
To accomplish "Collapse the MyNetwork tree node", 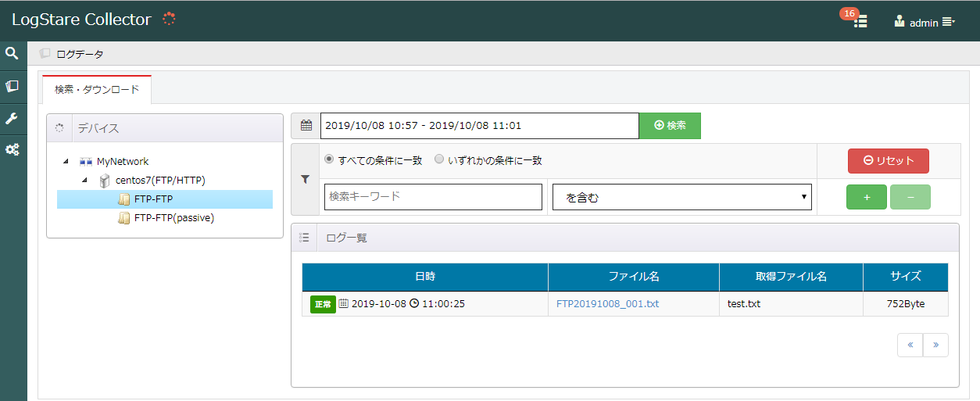I will click(66, 162).
